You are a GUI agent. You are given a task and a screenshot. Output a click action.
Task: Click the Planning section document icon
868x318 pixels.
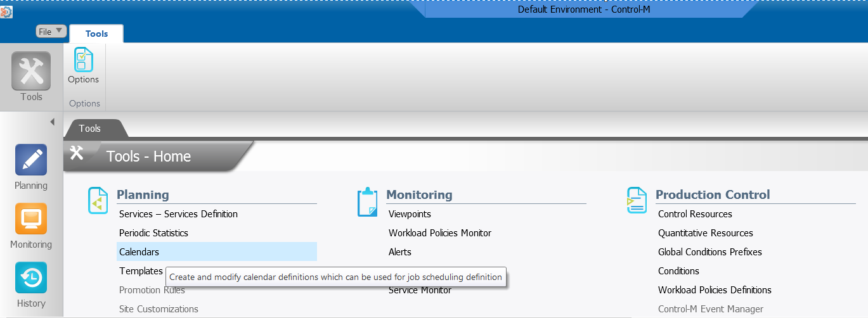tap(98, 201)
